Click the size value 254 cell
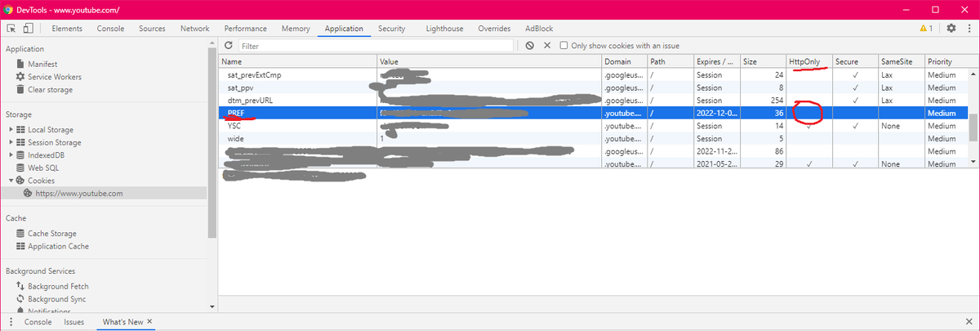The image size is (980, 331). tap(763, 100)
